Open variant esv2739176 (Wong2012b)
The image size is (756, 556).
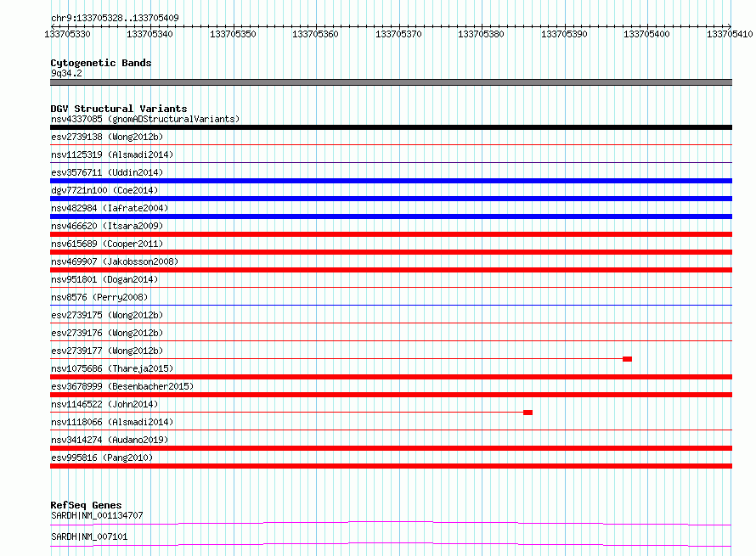click(x=107, y=333)
